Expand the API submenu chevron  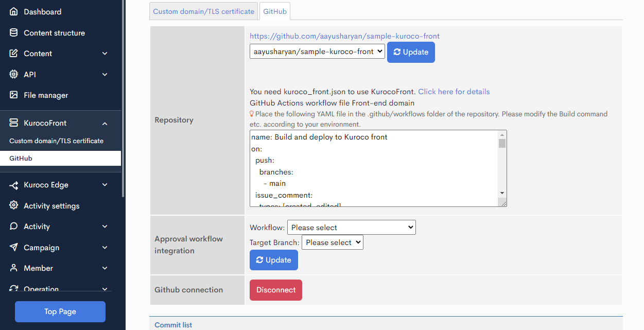105,75
